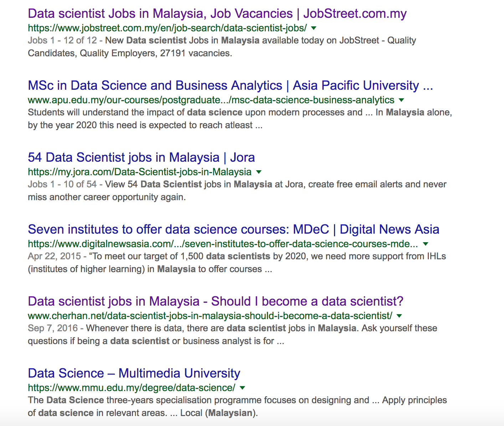Open the JobStreet Data scientist Jobs result
This screenshot has height=426, width=504.
pos(217,14)
